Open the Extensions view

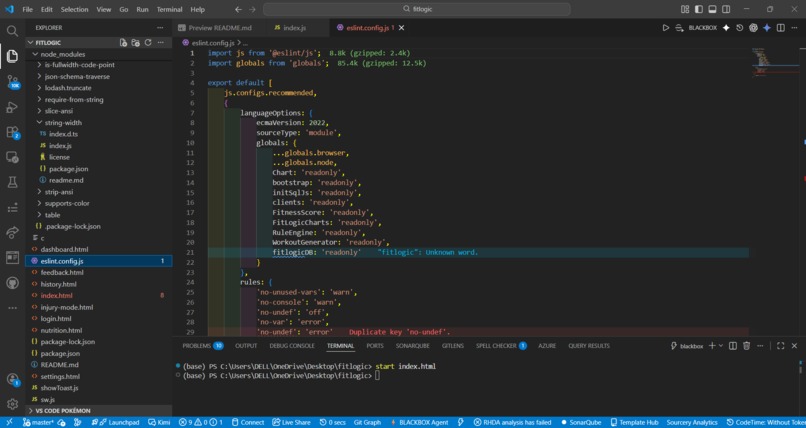click(12, 132)
